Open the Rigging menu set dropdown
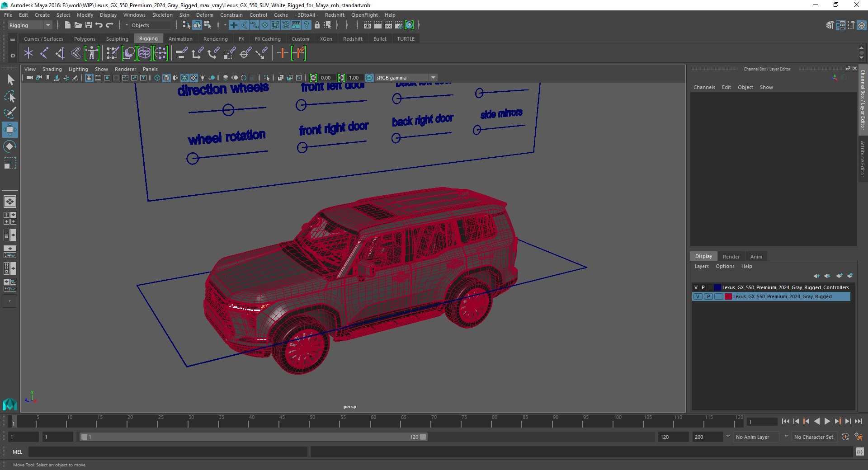 click(30, 25)
